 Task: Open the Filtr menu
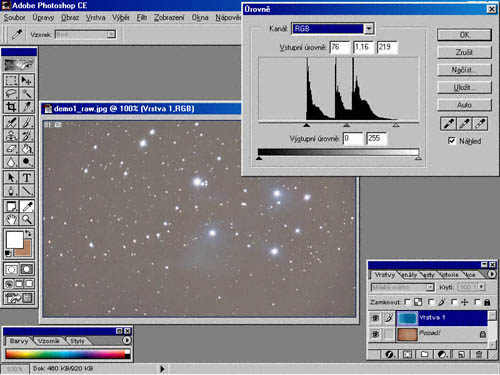pyautogui.click(x=142, y=17)
